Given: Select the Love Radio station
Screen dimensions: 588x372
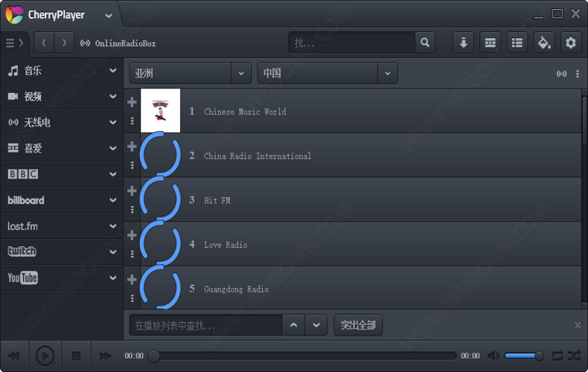Looking at the screenshot, I should pyautogui.click(x=226, y=245).
